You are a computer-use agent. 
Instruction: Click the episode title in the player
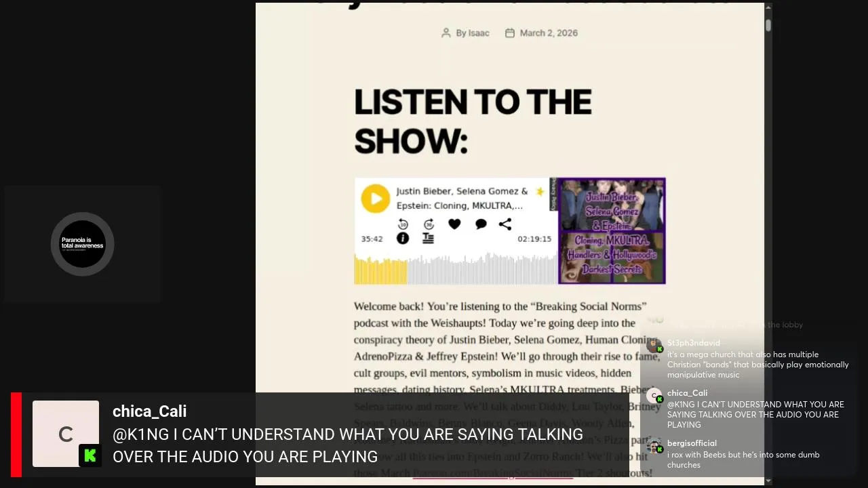click(x=462, y=199)
